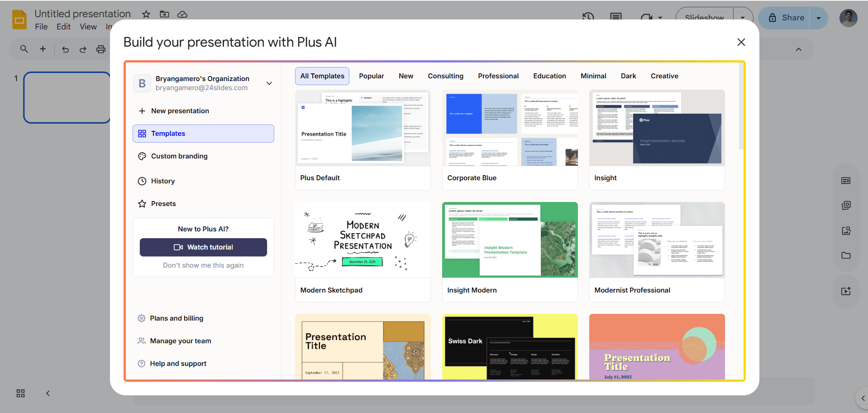
Task: Choose the Plus Default template
Action: [x=363, y=140]
